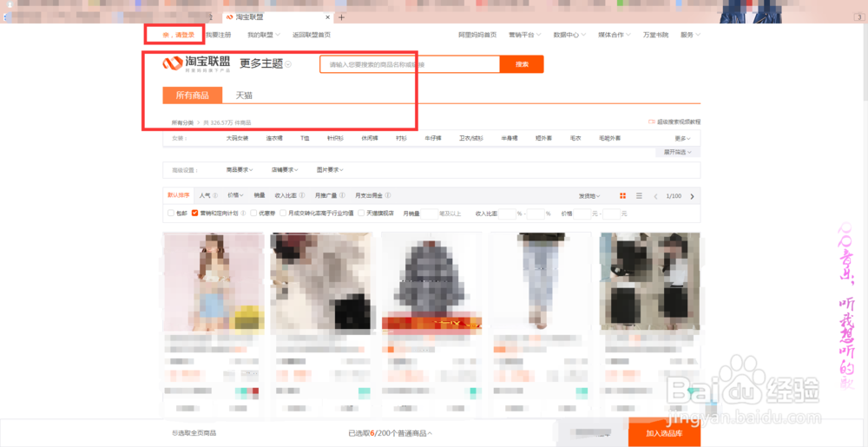
Task: Select 牛仔裤 category
Action: pyautogui.click(x=433, y=138)
